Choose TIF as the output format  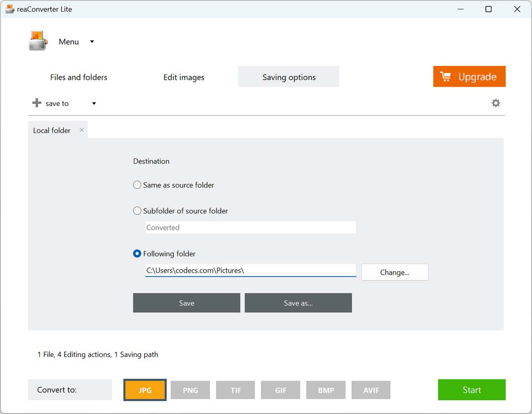click(235, 390)
